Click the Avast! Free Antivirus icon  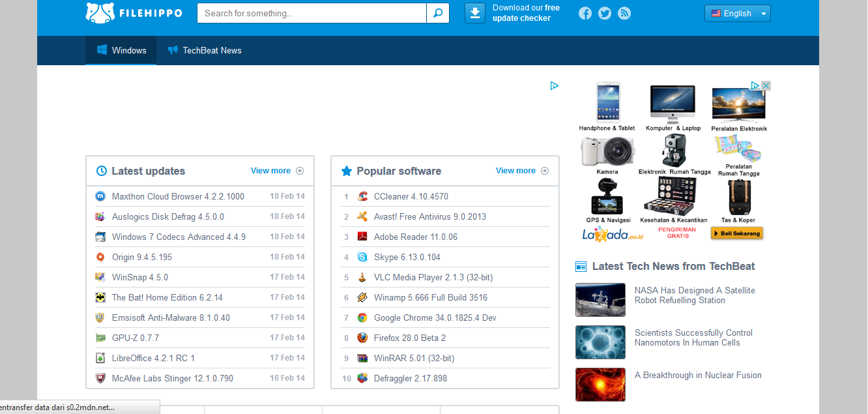pos(362,216)
